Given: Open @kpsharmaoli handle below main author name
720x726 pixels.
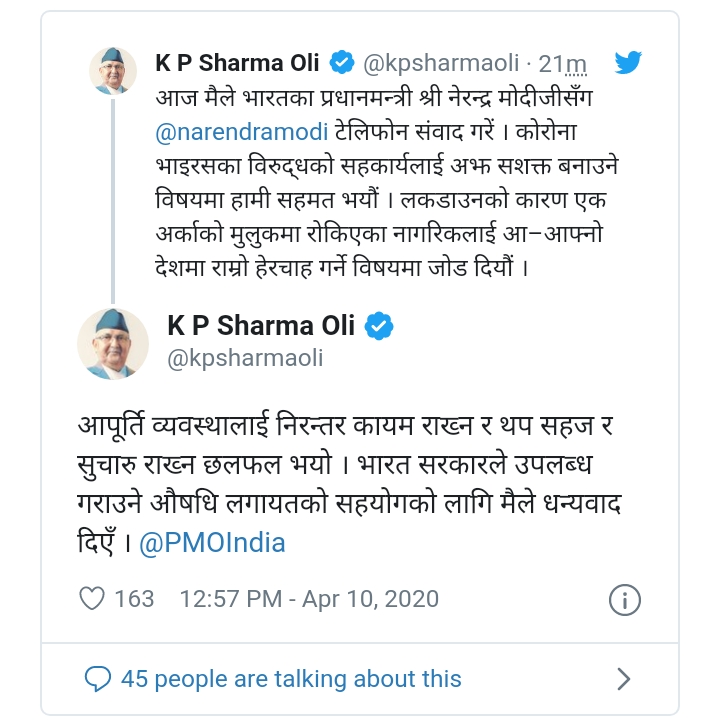Looking at the screenshot, I should pyautogui.click(x=245, y=358).
